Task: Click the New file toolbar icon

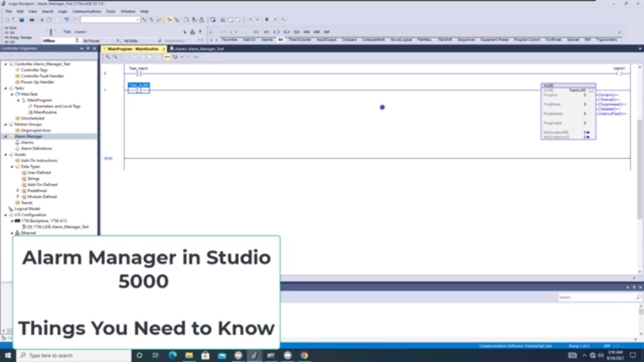Action: click(7, 20)
